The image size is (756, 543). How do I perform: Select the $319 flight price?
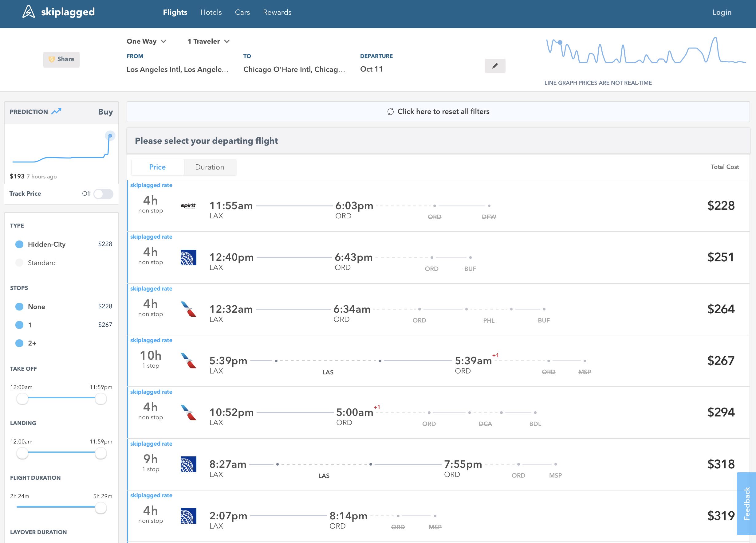721,516
